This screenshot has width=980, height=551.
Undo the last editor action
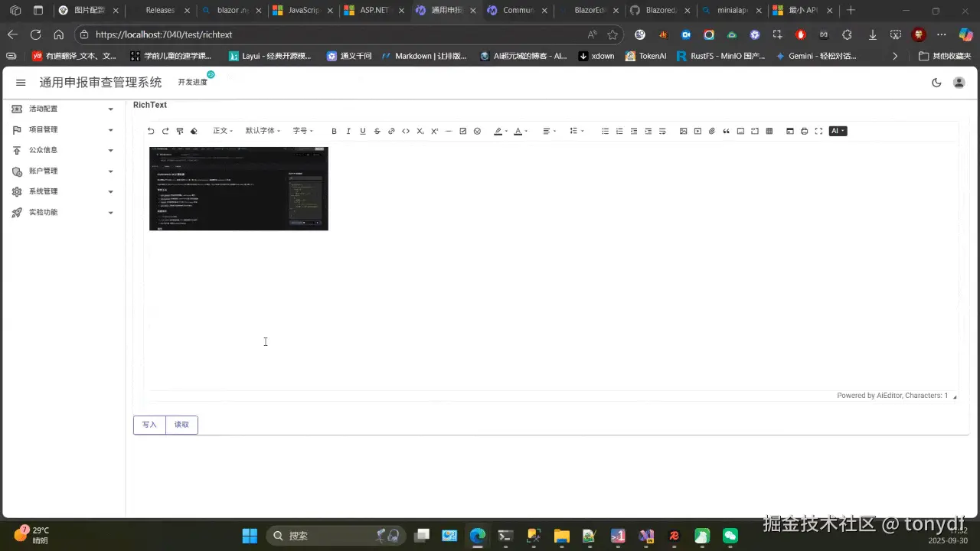151,131
